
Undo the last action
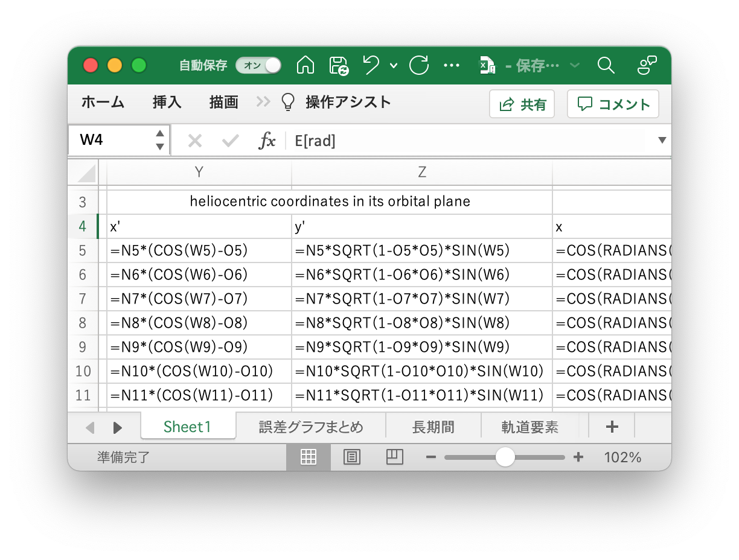(371, 65)
